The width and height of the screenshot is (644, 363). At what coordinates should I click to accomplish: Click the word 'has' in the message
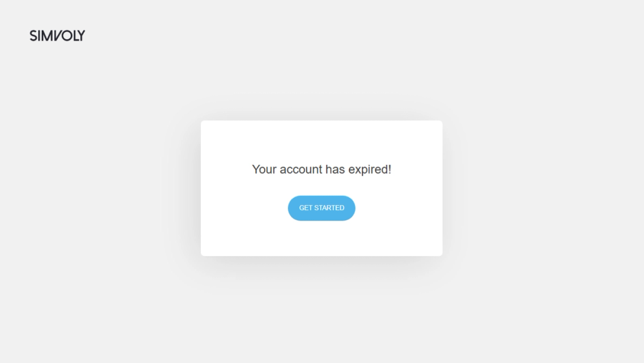[x=335, y=170]
